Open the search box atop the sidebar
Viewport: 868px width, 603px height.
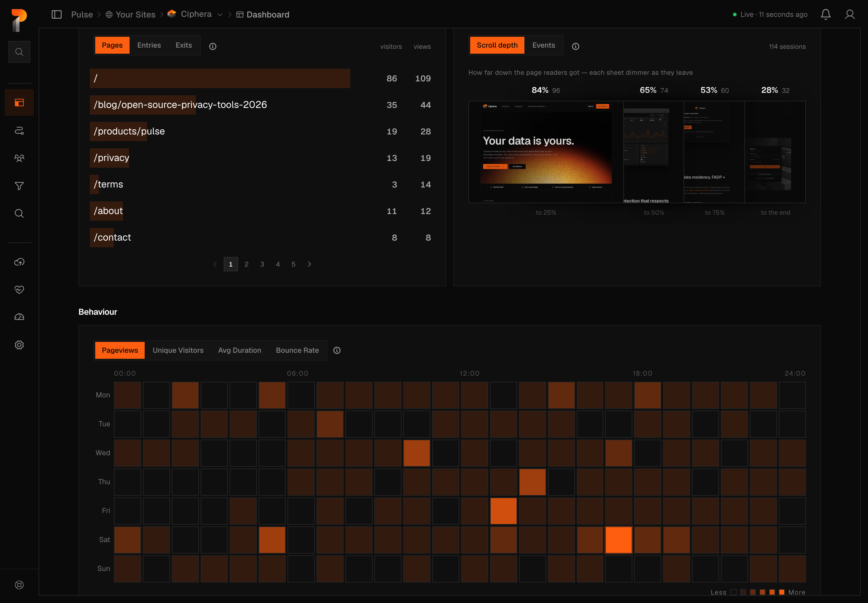pyautogui.click(x=19, y=52)
